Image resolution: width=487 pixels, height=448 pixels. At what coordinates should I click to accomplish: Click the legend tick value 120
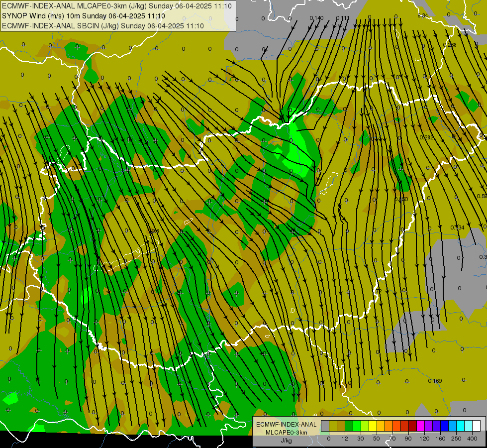point(424,439)
